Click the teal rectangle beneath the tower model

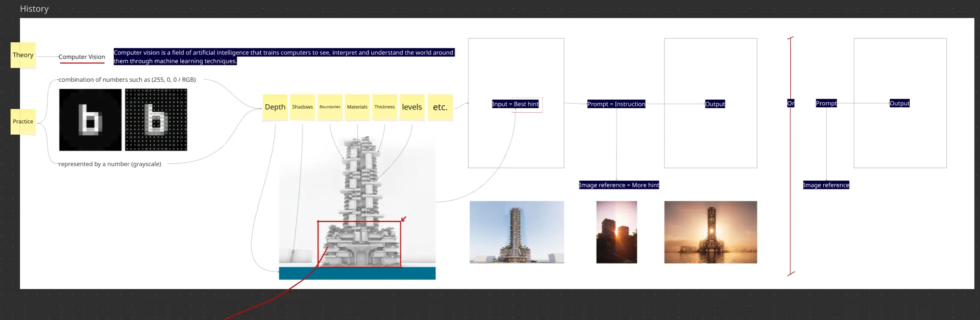pyautogui.click(x=357, y=273)
